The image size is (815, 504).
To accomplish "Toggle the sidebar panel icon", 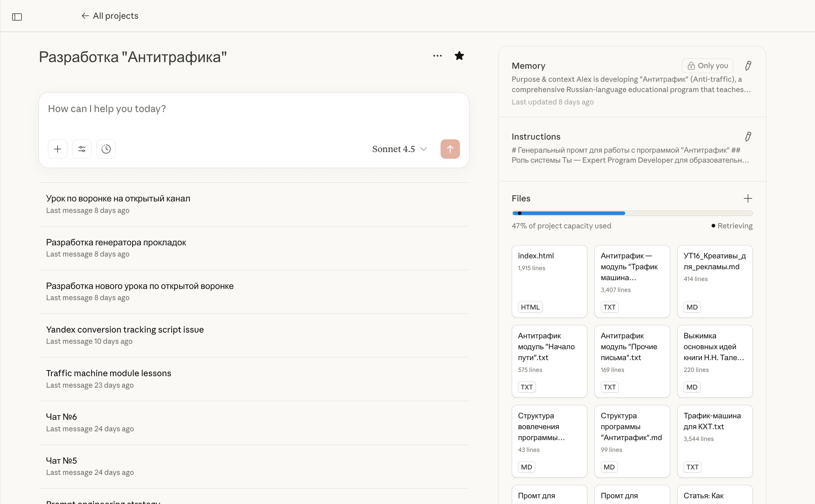I will [17, 17].
